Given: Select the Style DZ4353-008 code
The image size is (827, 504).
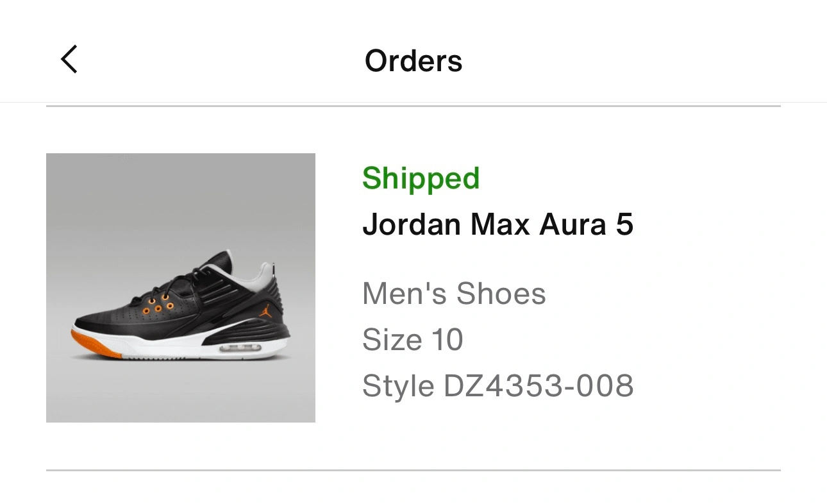Looking at the screenshot, I should coord(497,386).
